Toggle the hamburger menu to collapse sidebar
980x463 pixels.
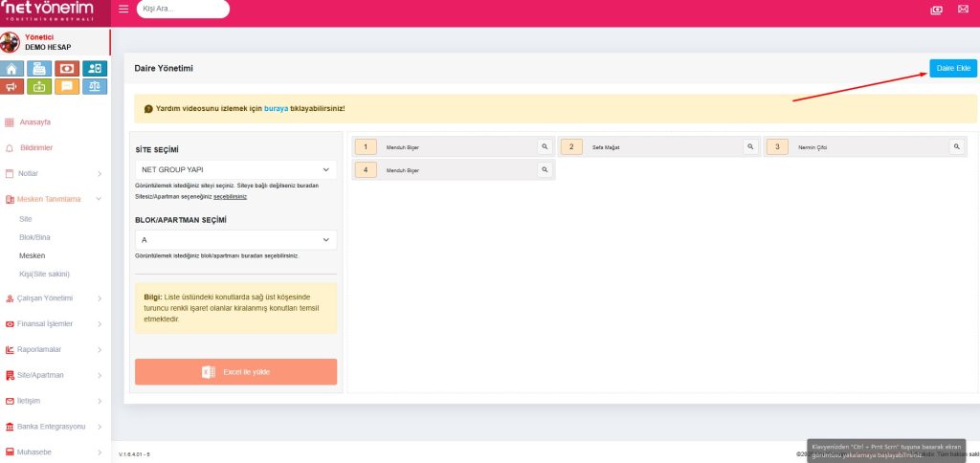tap(123, 10)
